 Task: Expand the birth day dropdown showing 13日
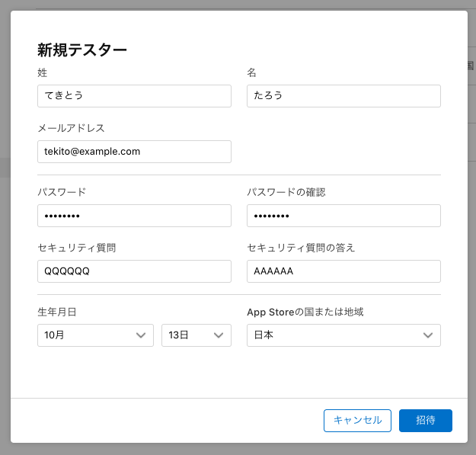(196, 335)
